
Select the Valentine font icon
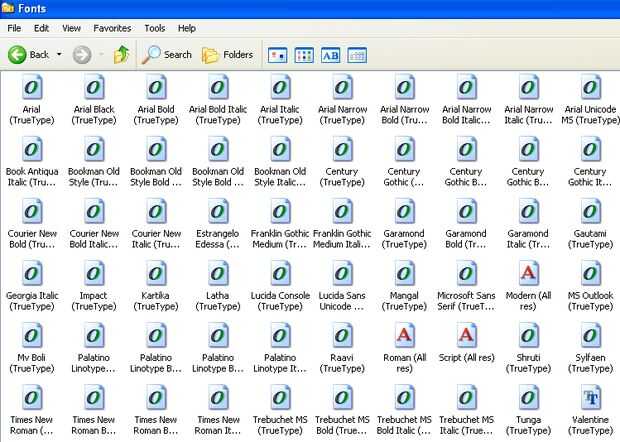590,397
